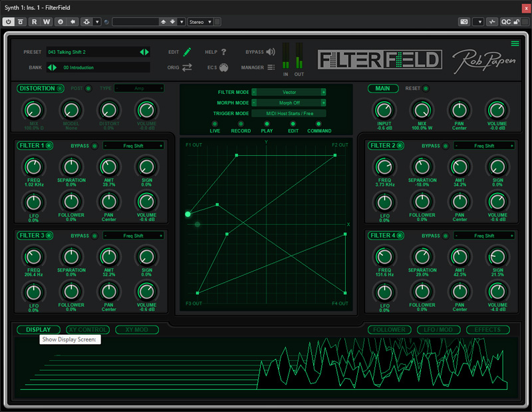The width and height of the screenshot is (532, 412).
Task: Open Filter 2 Freq Shift type dropdown
Action: click(484, 146)
